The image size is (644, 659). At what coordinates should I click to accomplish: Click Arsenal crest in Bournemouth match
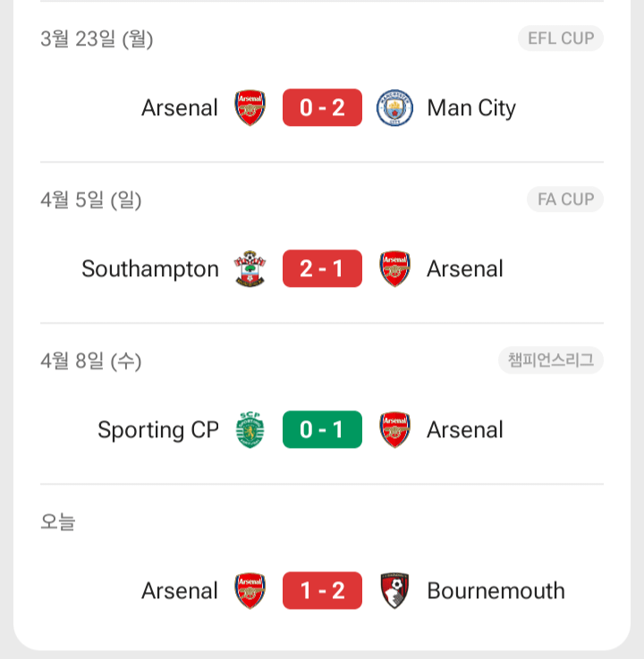(x=250, y=591)
